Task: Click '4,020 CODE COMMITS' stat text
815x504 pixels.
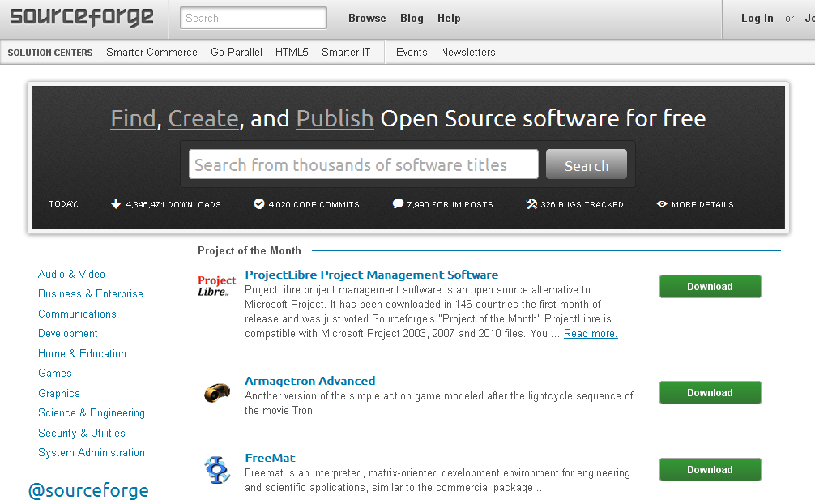Action: pos(314,204)
